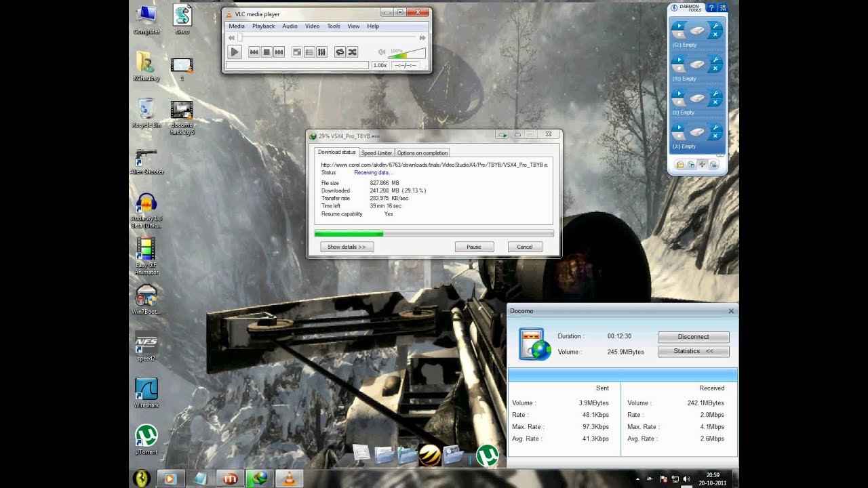Disconnect the Docomo connection
This screenshot has height=488, width=868.
point(693,337)
